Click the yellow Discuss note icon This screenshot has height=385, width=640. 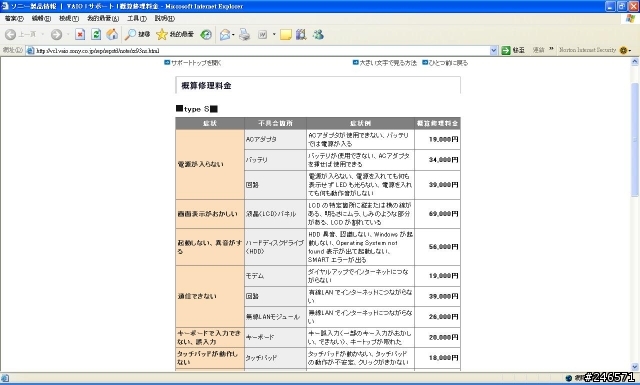coord(286,35)
